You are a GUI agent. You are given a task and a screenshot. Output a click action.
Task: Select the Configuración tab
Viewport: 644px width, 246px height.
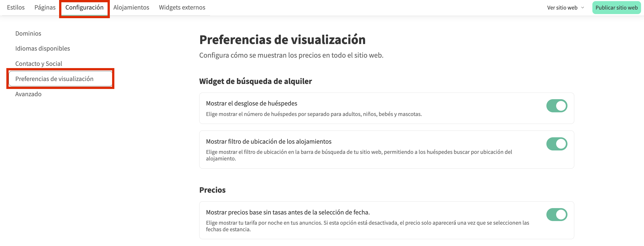[84, 7]
